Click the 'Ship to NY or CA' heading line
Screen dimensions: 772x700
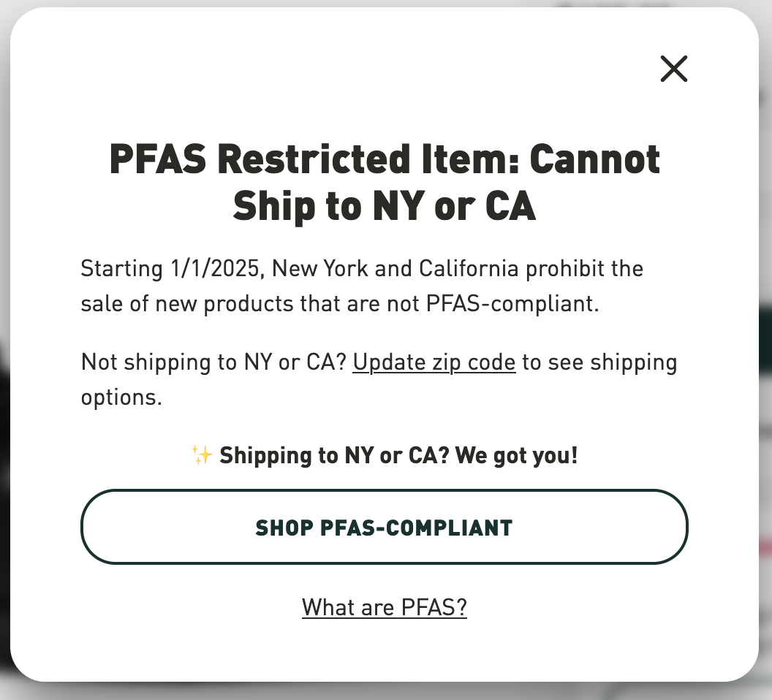point(384,206)
